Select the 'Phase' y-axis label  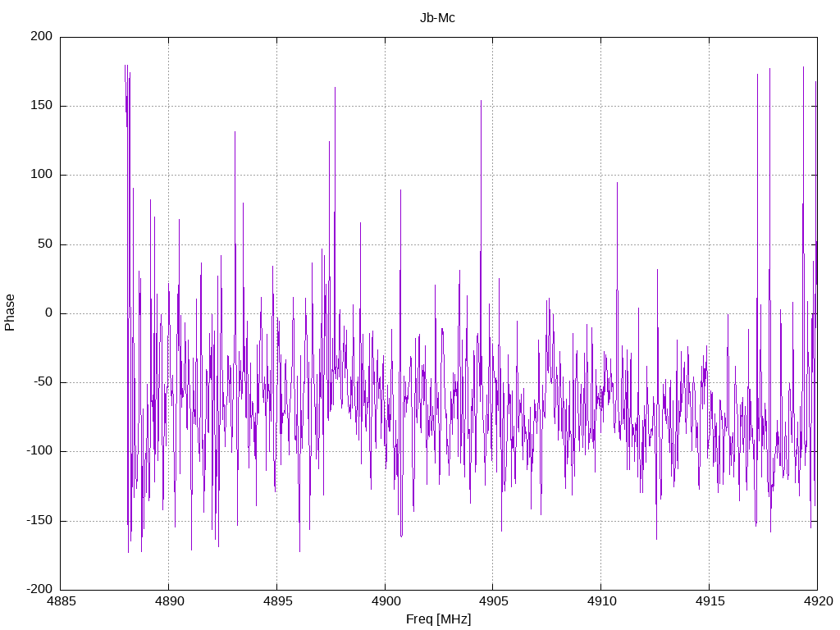click(10, 313)
